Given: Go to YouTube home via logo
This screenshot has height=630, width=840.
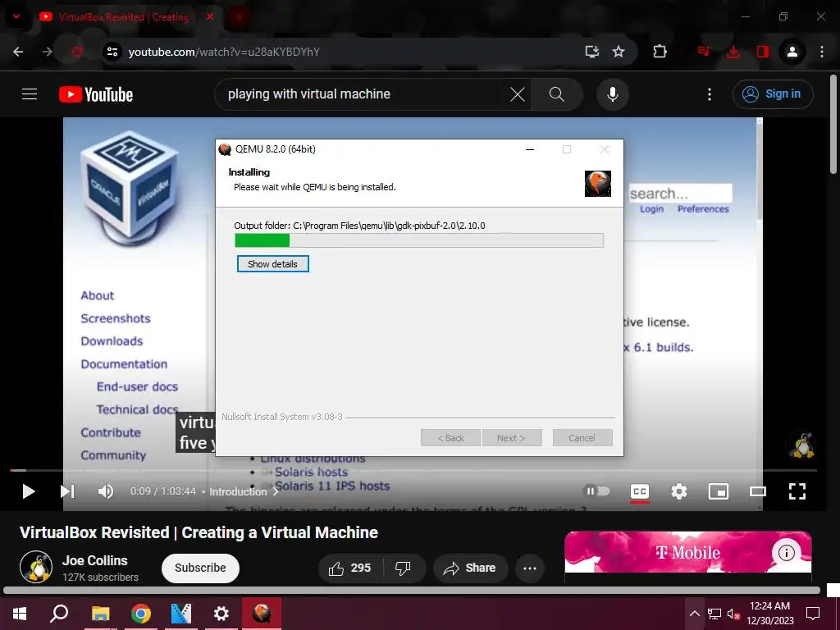Looking at the screenshot, I should point(96,94).
